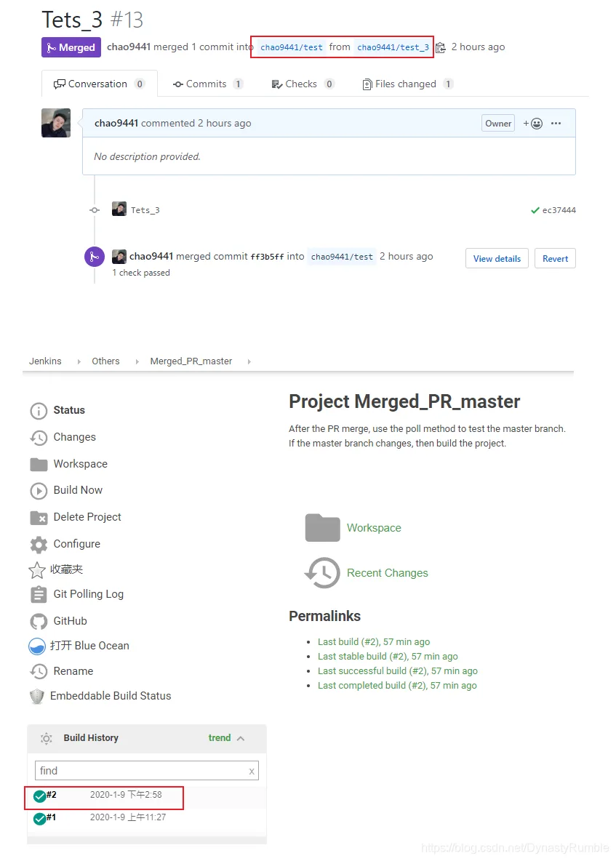616x861 pixels.
Task: Collapse Build History with trend chevron
Action: click(241, 739)
